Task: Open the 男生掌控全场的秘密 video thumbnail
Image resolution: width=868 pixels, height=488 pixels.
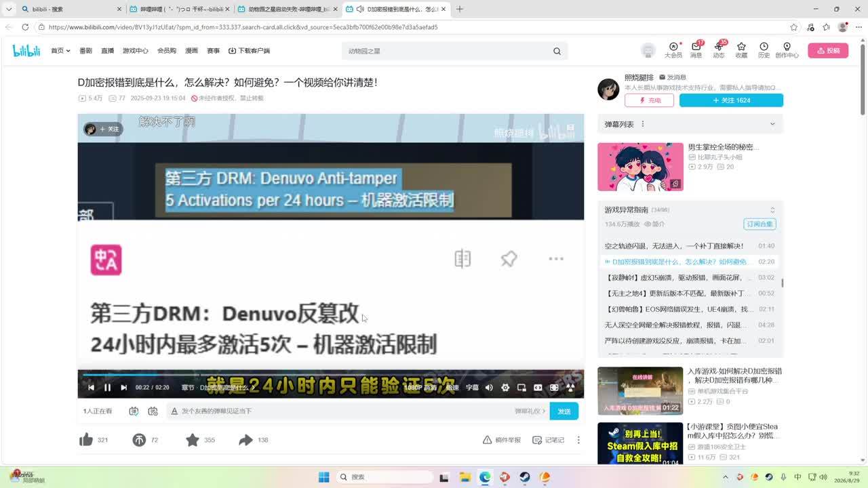Action: pos(640,167)
